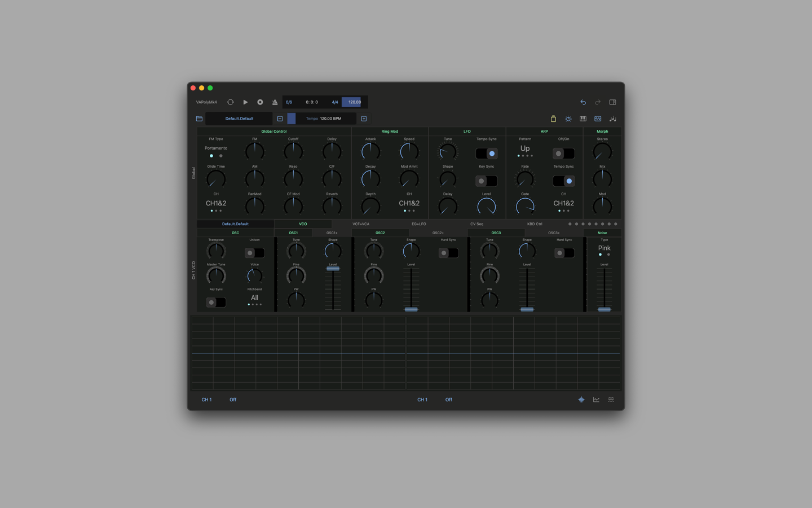Select the spectrum graph icon at bottom
Viewport: 812px width, 508px height.
point(596,400)
